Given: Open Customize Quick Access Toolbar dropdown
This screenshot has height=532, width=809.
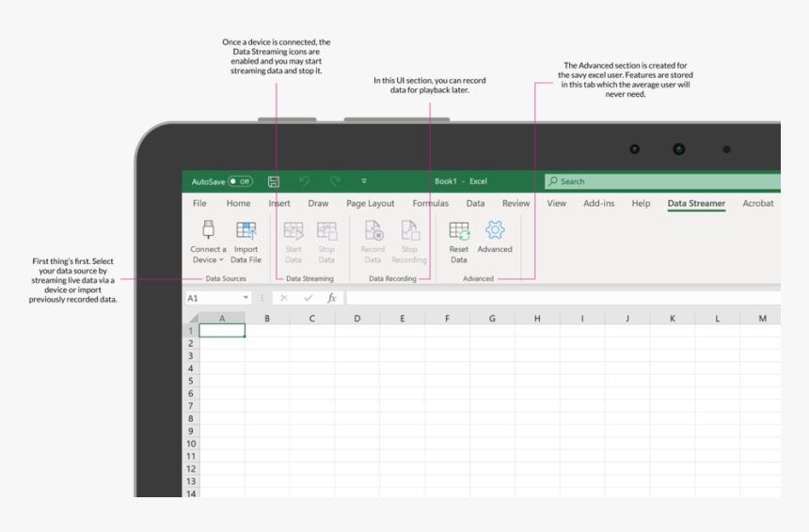Looking at the screenshot, I should [x=364, y=181].
